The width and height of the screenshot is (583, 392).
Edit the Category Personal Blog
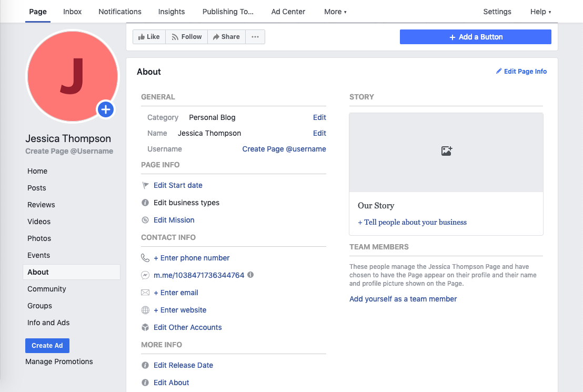click(319, 117)
